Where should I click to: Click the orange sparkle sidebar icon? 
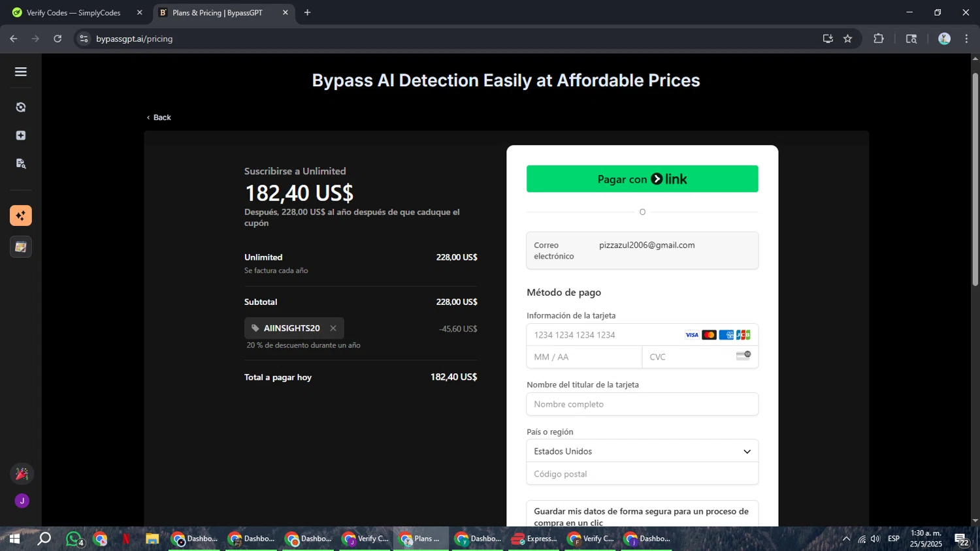coord(21,215)
